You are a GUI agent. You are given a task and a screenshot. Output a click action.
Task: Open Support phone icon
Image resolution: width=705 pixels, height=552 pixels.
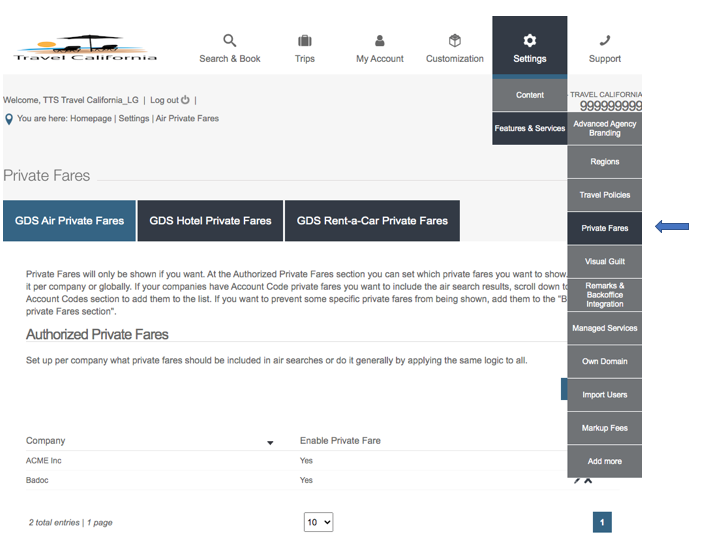[605, 41]
